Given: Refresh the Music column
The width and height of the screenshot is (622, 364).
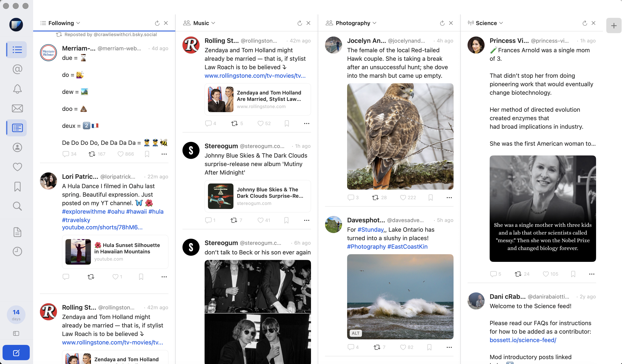Looking at the screenshot, I should pos(300,23).
